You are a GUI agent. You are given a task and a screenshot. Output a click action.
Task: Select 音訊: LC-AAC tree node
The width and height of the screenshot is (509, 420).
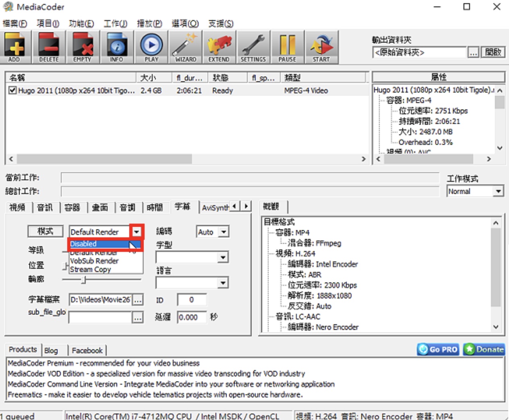(x=298, y=317)
